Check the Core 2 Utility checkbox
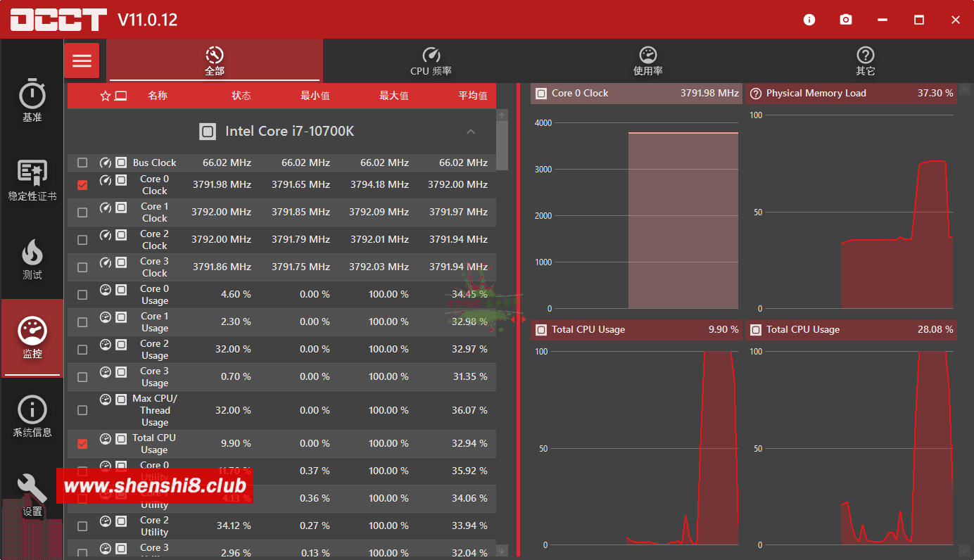The width and height of the screenshot is (974, 560). [x=82, y=526]
